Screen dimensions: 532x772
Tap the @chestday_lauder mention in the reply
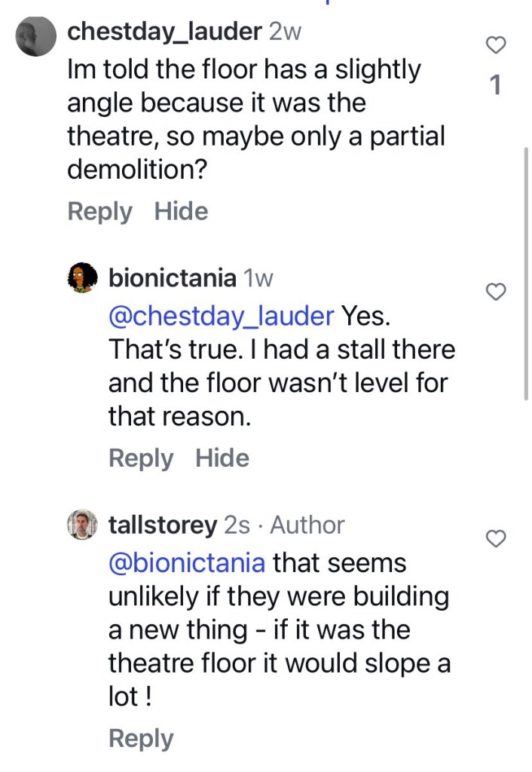(x=221, y=316)
